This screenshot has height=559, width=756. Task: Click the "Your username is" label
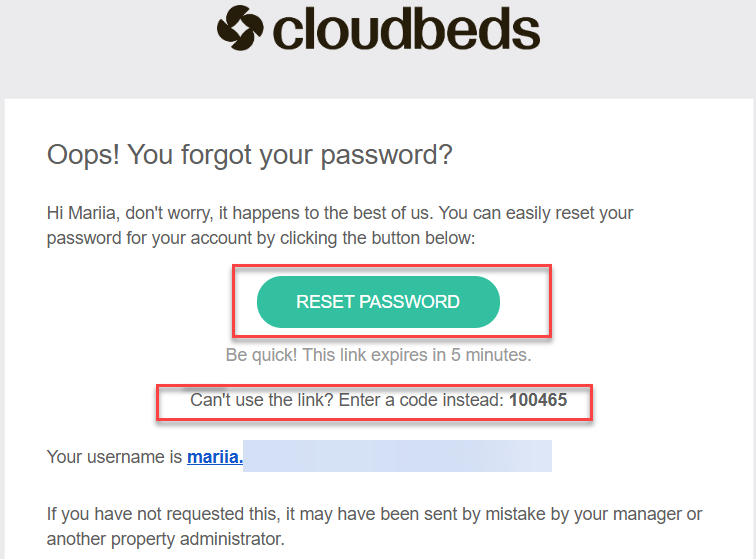pyautogui.click(x=114, y=458)
